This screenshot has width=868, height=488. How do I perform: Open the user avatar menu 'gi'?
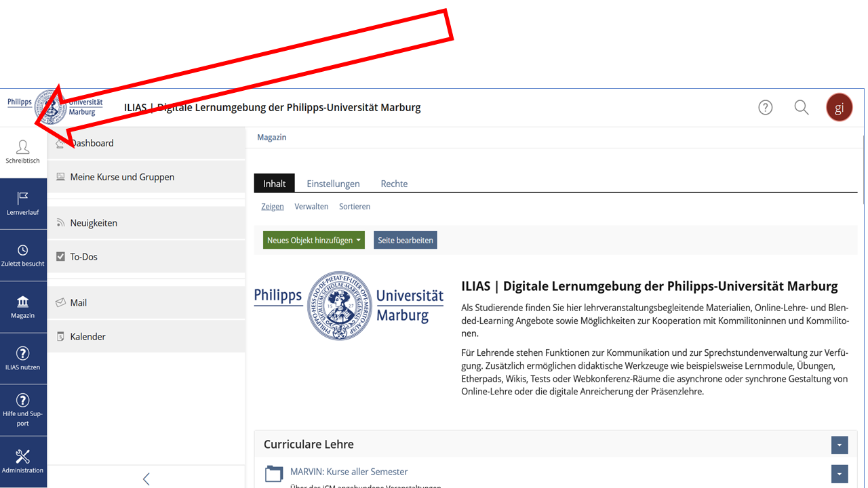(x=839, y=108)
